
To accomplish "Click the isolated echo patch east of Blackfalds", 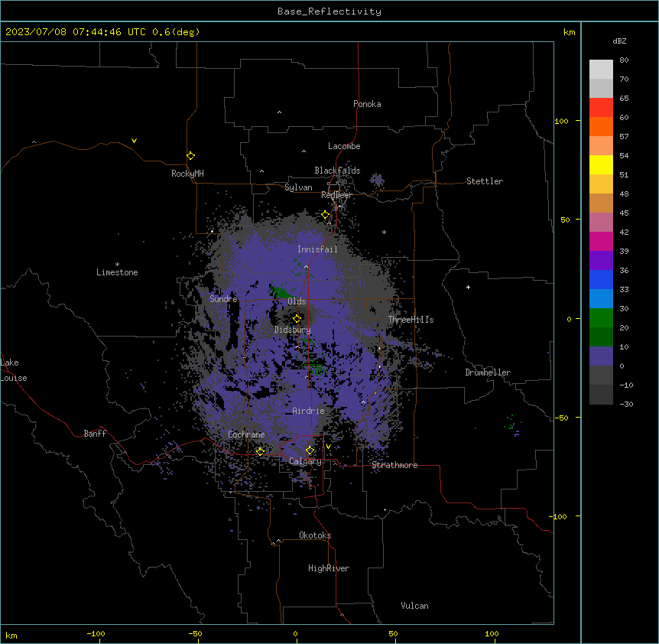I will pos(377,181).
